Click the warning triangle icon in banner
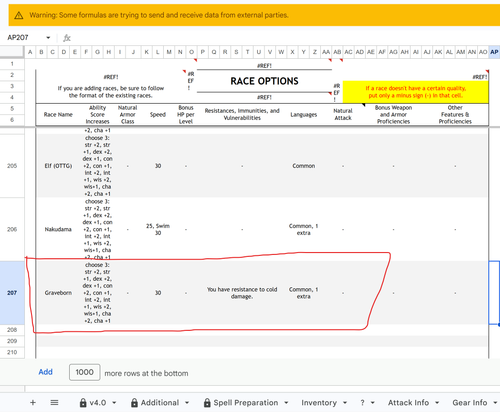This screenshot has height=412, width=500. tap(19, 15)
